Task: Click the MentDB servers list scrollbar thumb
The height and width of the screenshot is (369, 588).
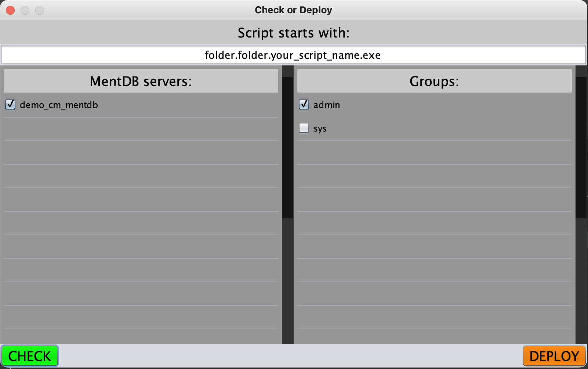Action: click(287, 147)
